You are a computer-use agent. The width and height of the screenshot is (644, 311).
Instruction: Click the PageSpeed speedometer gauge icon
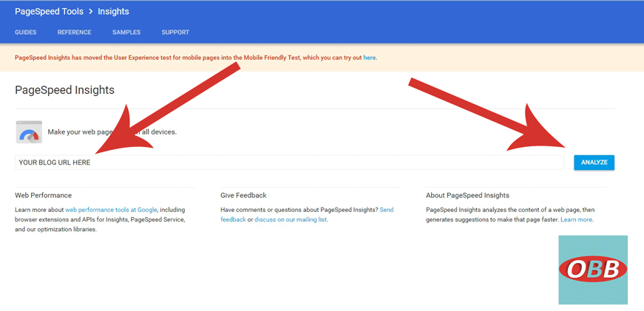click(29, 132)
